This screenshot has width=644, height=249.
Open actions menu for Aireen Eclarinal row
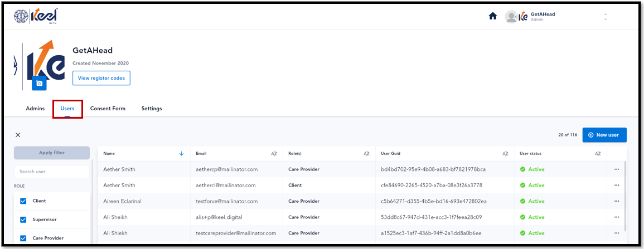(617, 201)
